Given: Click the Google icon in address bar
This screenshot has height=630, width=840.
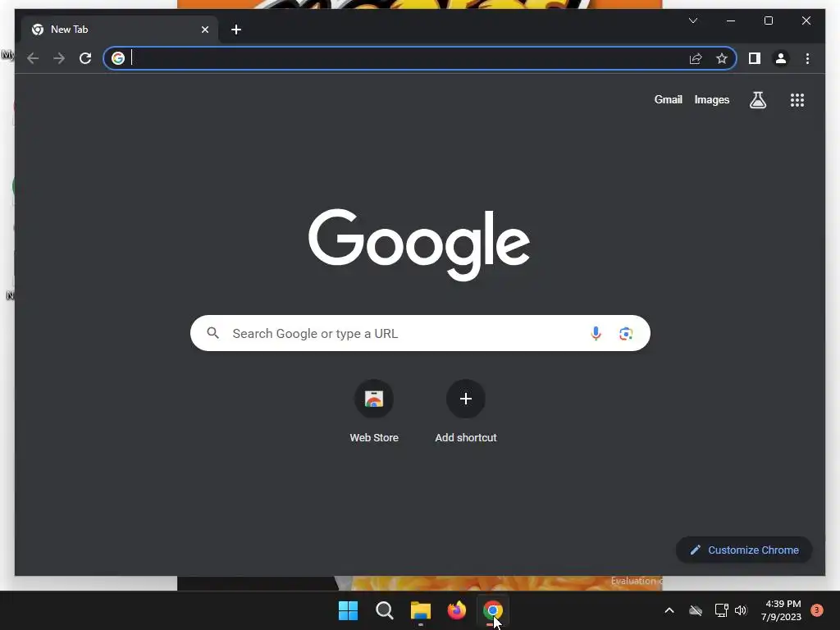Looking at the screenshot, I should click(x=118, y=58).
